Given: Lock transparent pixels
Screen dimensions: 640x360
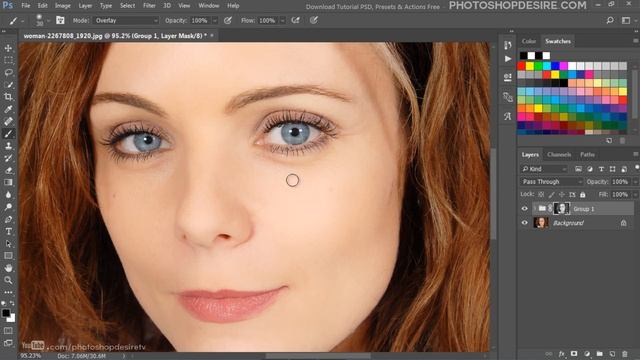Looking at the screenshot, I should pyautogui.click(x=541, y=195).
